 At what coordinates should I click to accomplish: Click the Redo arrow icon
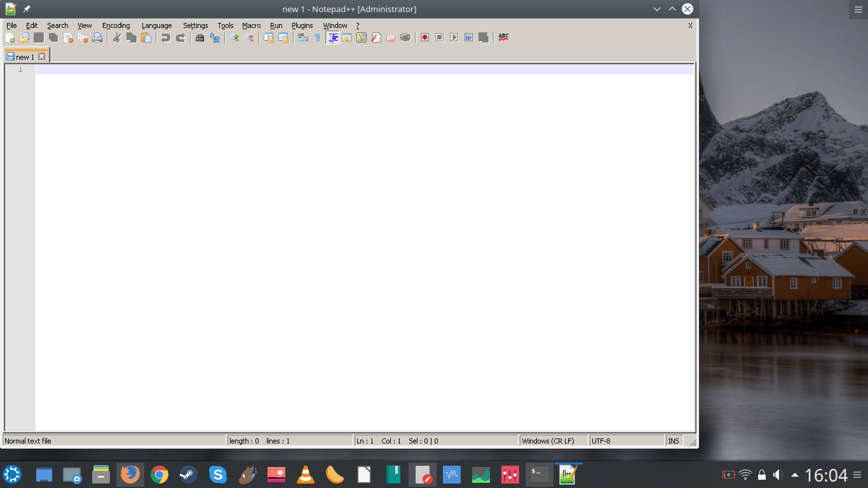(x=180, y=37)
